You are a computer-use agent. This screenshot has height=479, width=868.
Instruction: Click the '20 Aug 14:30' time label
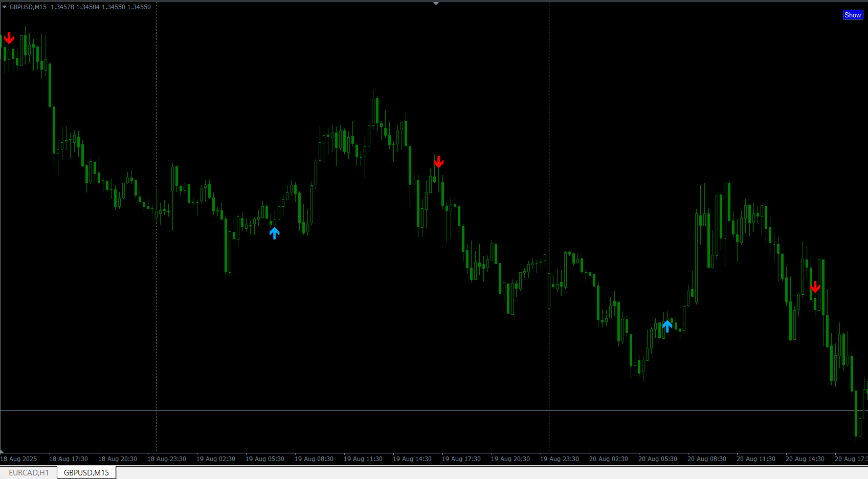pos(805,459)
